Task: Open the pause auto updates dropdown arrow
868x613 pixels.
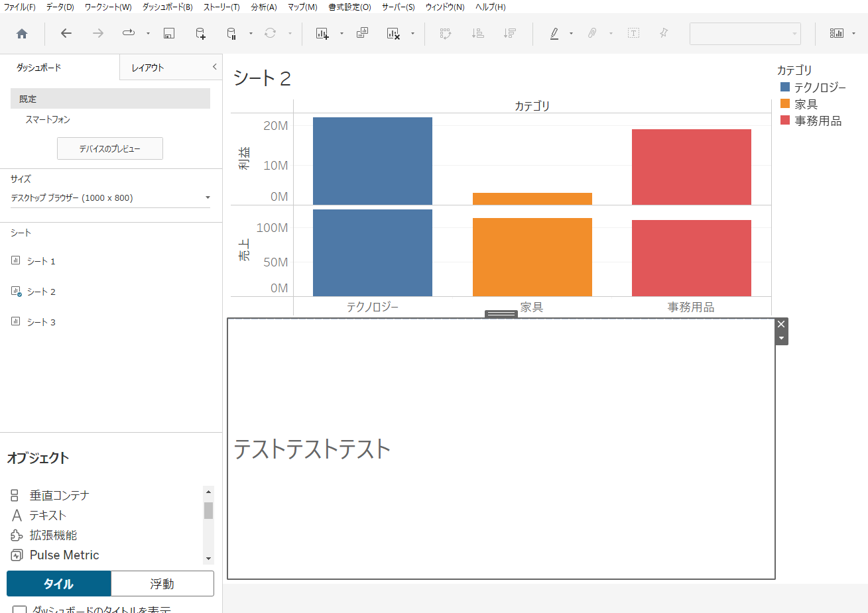Action: 251,33
